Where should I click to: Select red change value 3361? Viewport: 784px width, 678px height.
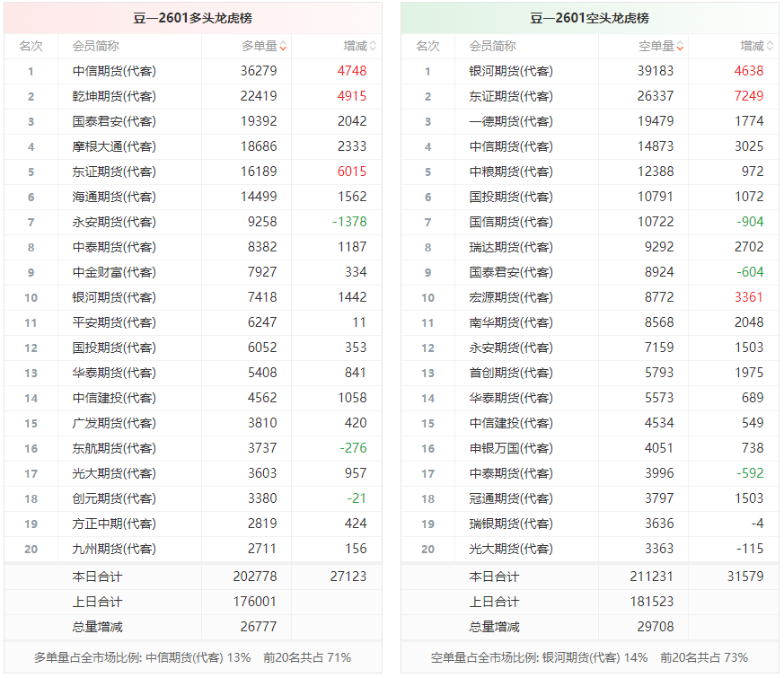749,297
